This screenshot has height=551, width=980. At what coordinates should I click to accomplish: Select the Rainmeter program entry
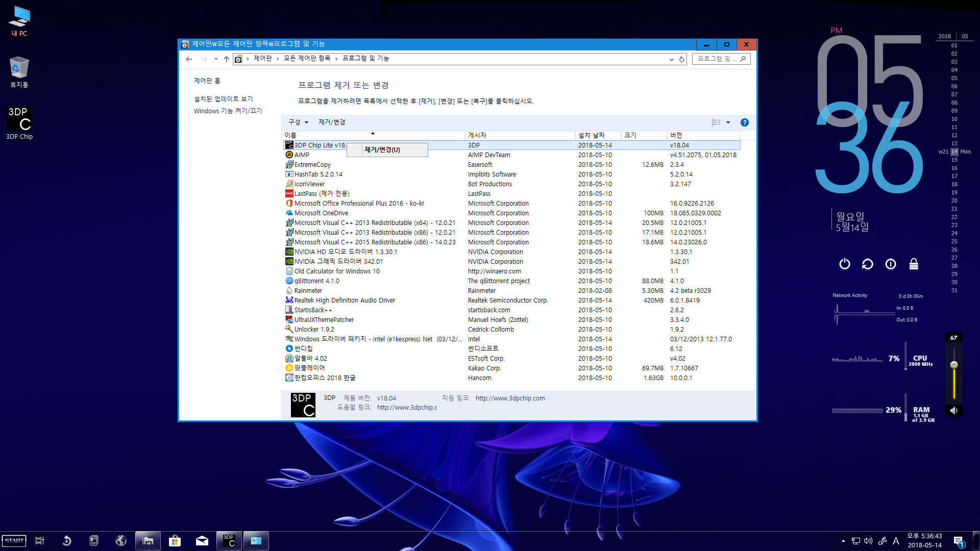511,291
